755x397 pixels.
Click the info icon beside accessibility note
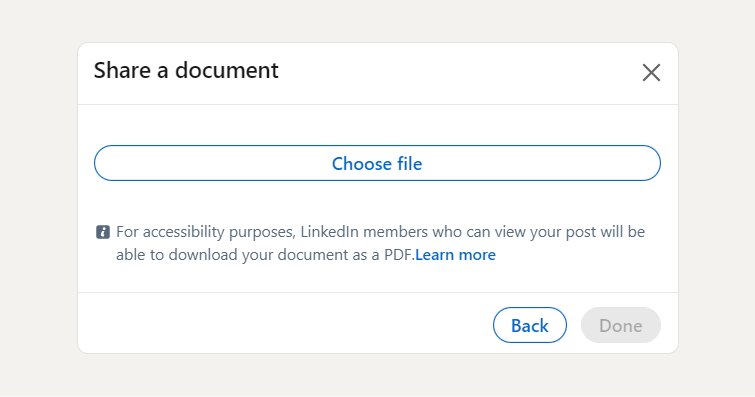tap(103, 232)
